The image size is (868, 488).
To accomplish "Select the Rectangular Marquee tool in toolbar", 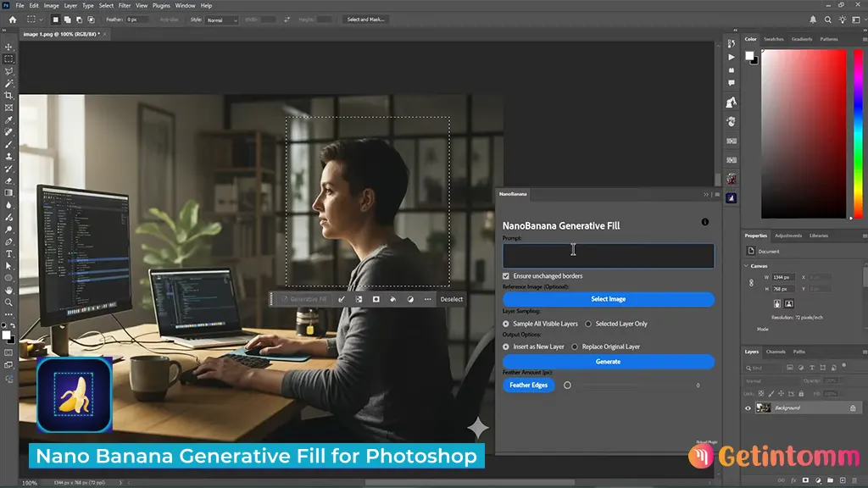I will [x=8, y=58].
